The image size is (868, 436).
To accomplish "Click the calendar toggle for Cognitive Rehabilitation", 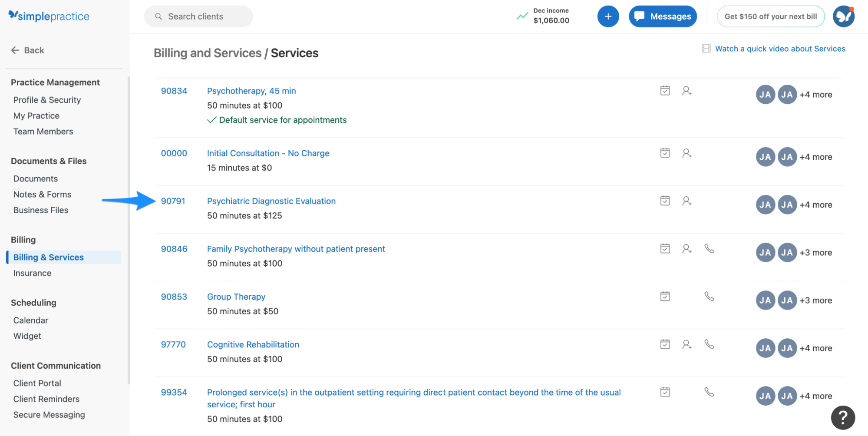I will (664, 344).
